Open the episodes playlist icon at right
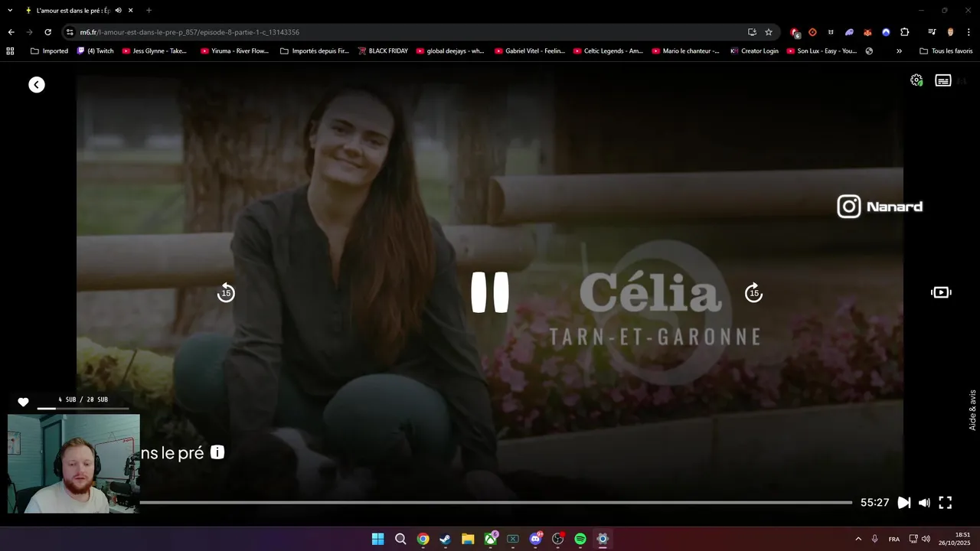 pyautogui.click(x=941, y=292)
